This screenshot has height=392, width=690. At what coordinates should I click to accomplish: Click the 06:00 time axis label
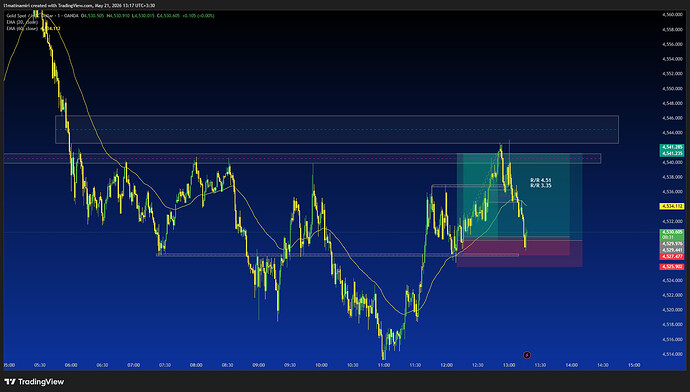click(71, 365)
